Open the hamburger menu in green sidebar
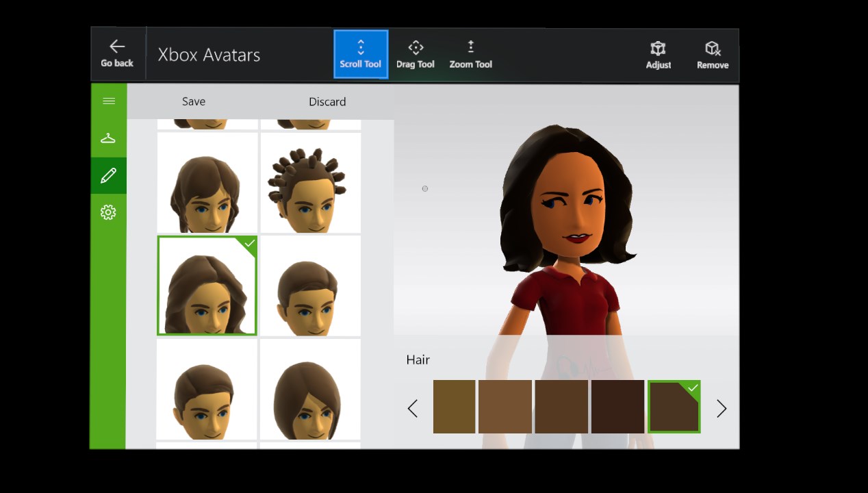The image size is (868, 493). (x=108, y=101)
